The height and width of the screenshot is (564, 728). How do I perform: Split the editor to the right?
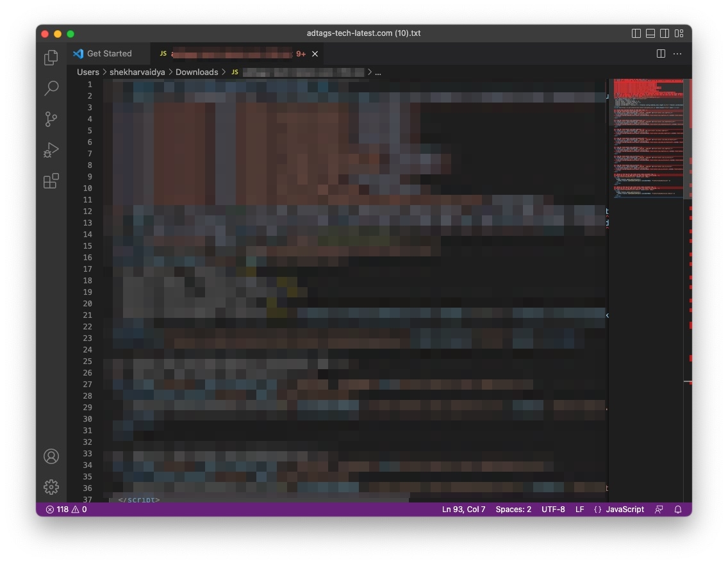661,54
